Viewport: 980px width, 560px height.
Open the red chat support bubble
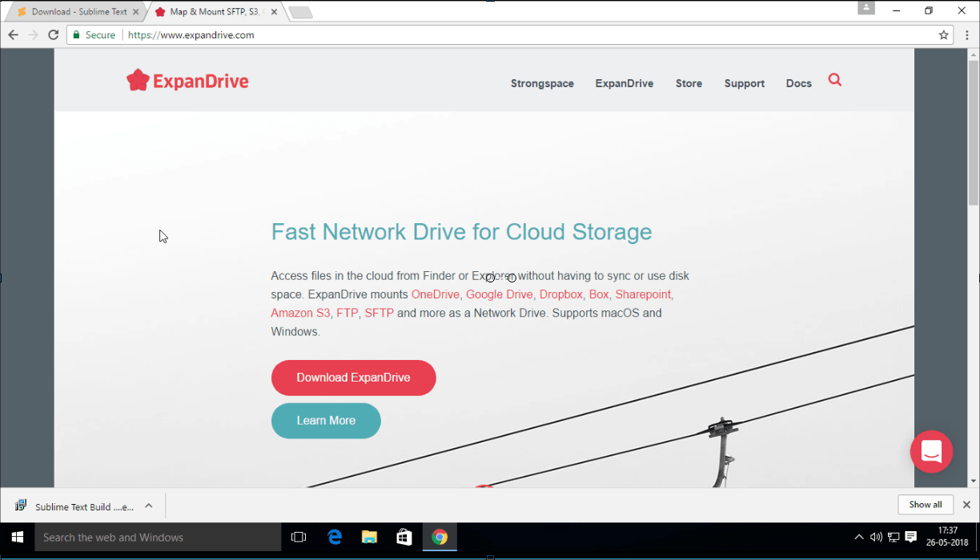coord(931,451)
